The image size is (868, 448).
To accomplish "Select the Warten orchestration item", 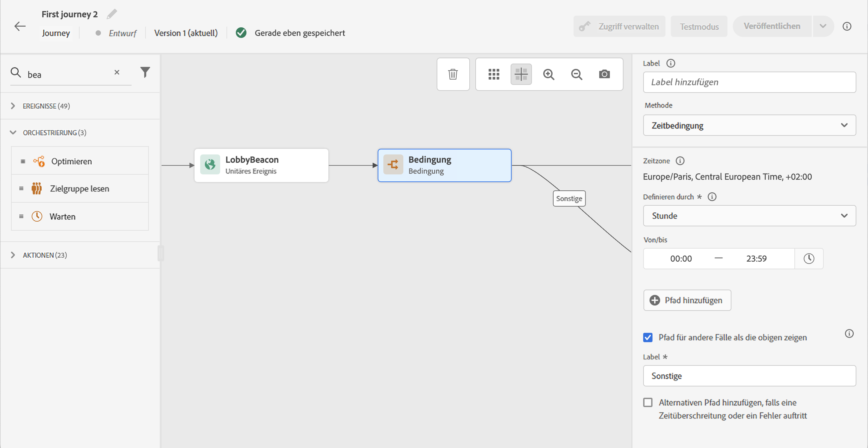I will click(x=63, y=216).
